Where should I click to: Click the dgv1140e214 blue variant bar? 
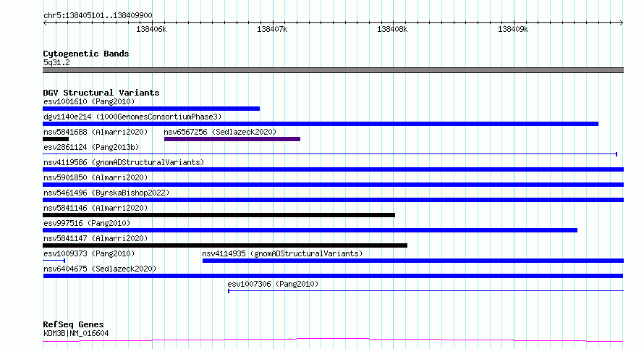coord(321,124)
